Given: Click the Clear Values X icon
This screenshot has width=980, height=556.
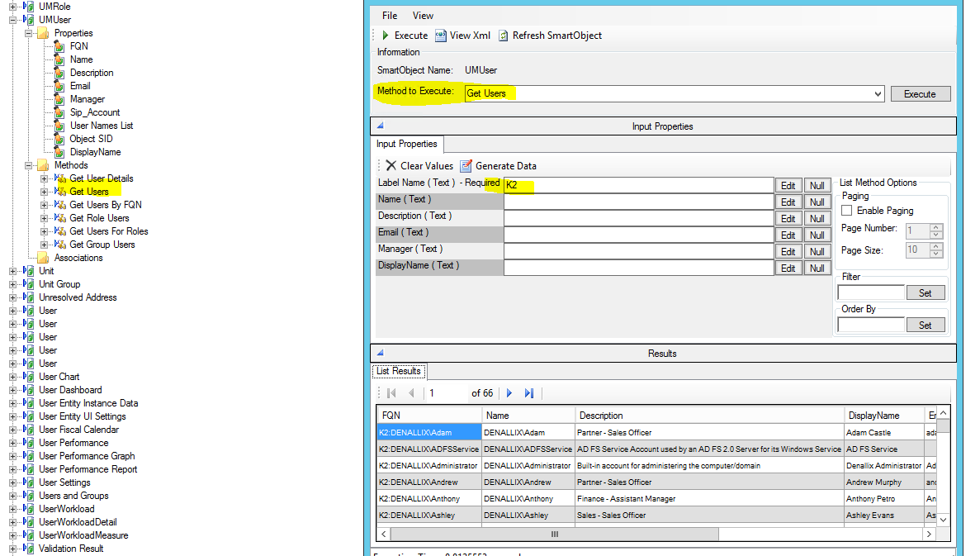Looking at the screenshot, I should (x=391, y=166).
